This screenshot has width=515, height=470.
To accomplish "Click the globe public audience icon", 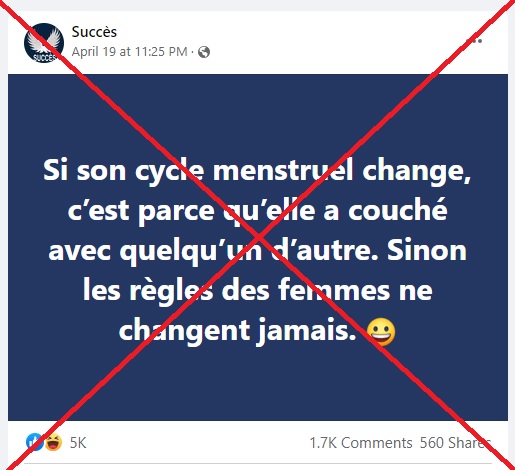I will tap(204, 52).
